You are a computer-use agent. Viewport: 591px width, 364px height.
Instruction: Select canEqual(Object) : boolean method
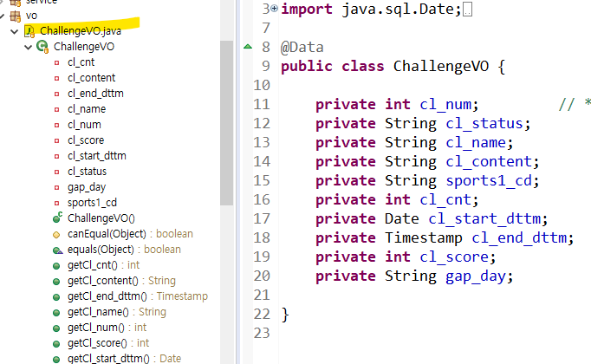(x=130, y=234)
